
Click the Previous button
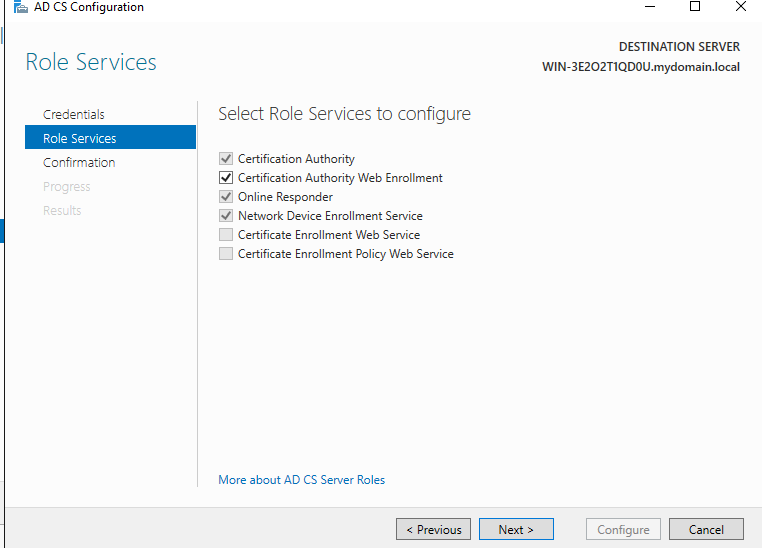click(433, 529)
